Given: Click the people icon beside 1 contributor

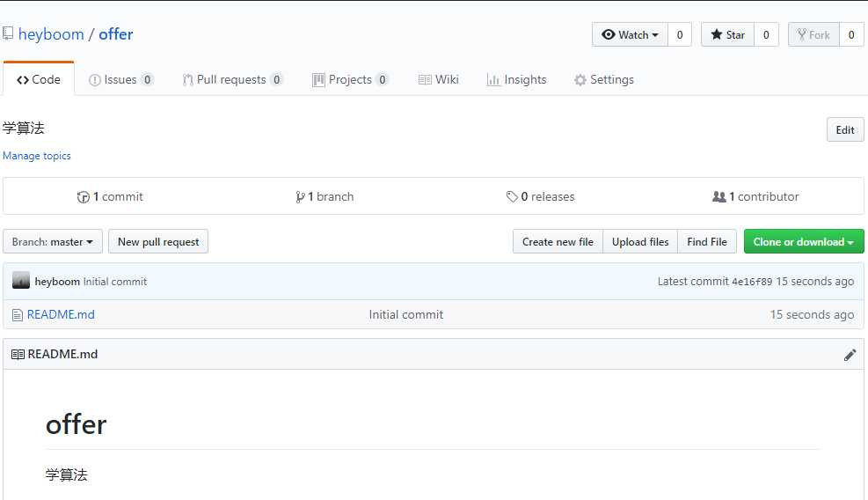Looking at the screenshot, I should point(718,196).
